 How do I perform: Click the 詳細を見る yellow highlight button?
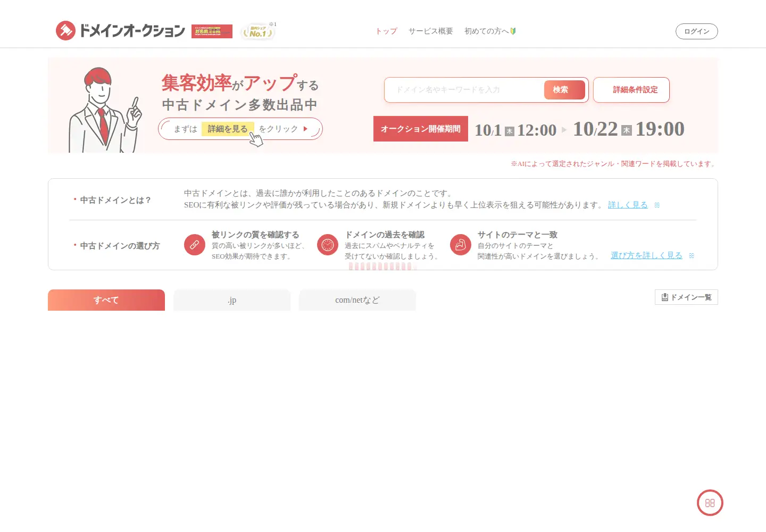pyautogui.click(x=228, y=129)
